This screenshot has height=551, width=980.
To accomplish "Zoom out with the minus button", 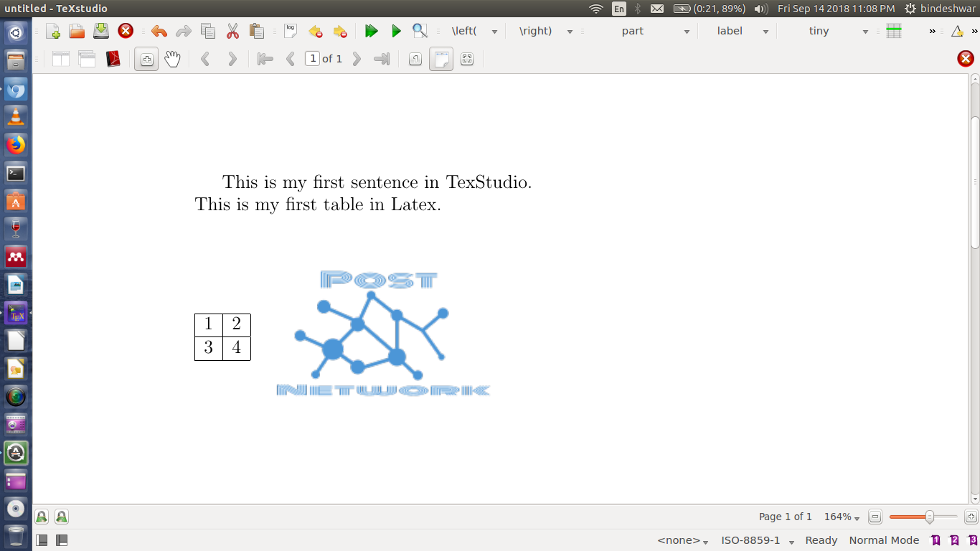I will pyautogui.click(x=875, y=517).
